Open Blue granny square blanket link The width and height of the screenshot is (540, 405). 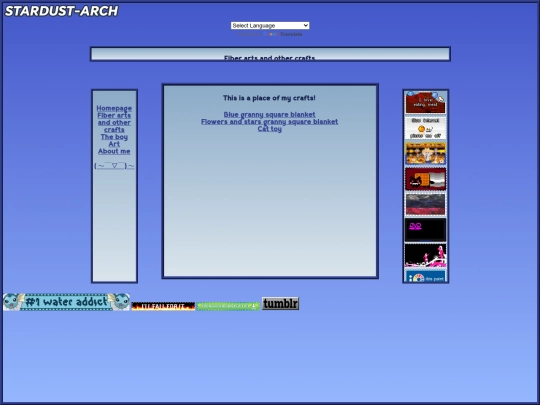tap(269, 114)
